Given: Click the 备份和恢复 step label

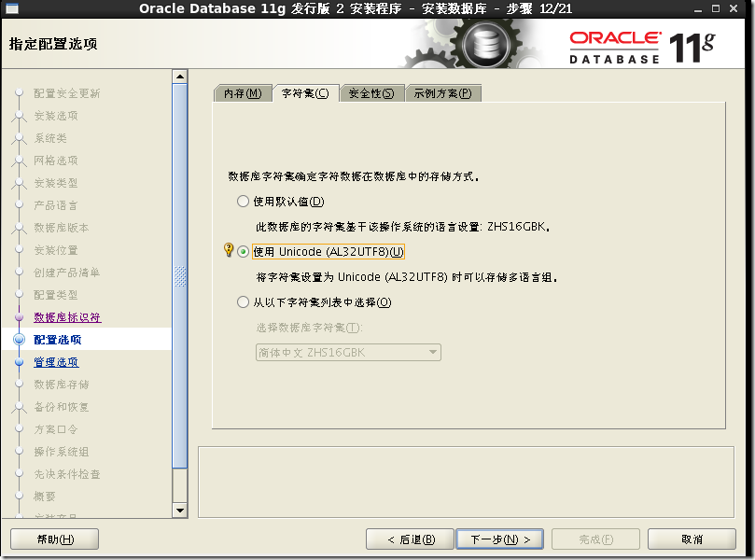Looking at the screenshot, I should pos(62,407).
